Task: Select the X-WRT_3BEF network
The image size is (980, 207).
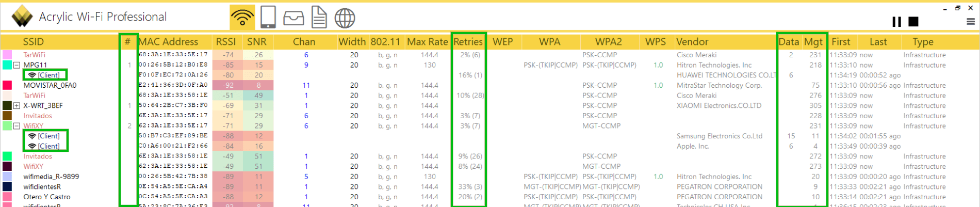Action: (x=490, y=106)
